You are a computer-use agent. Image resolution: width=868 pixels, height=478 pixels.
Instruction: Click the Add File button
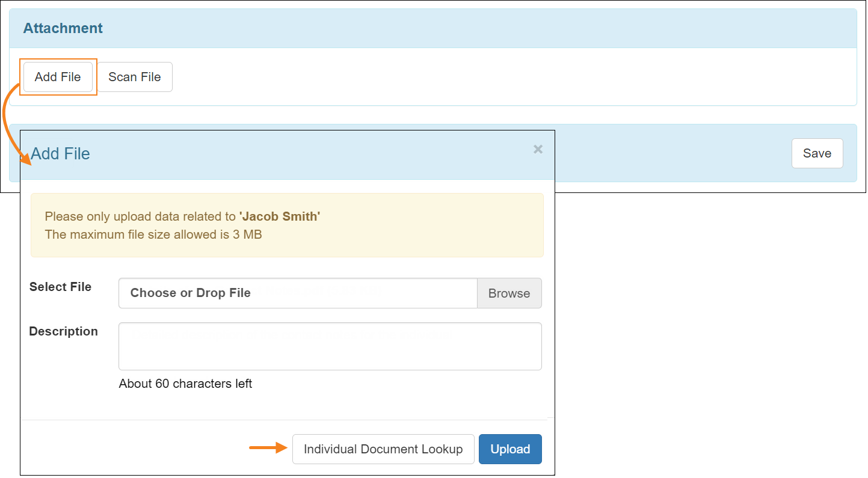point(58,77)
